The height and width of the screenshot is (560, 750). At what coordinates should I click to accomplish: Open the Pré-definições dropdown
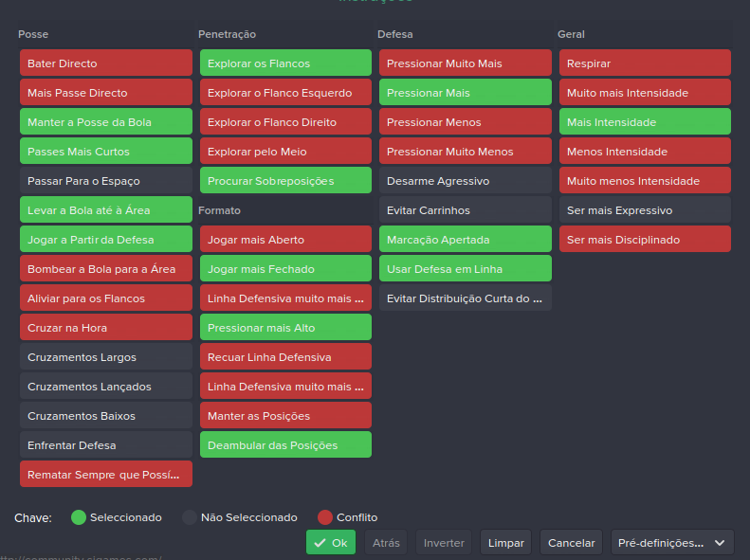coord(672,542)
